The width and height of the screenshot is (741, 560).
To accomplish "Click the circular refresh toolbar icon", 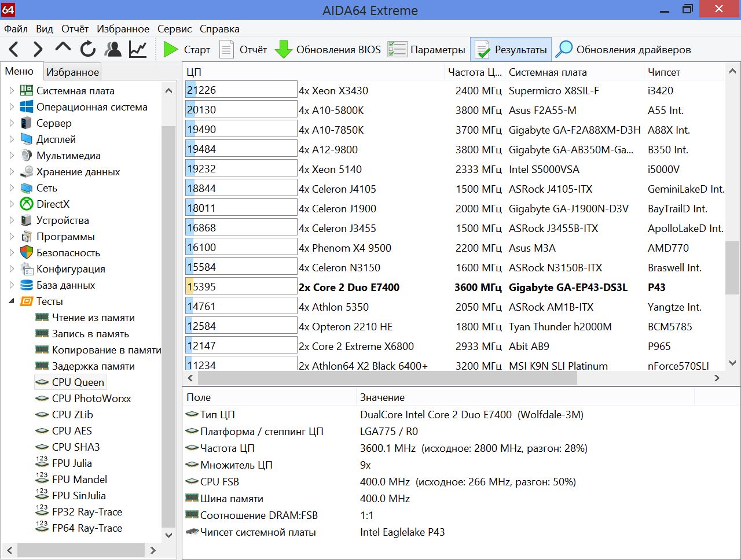I will (x=88, y=49).
